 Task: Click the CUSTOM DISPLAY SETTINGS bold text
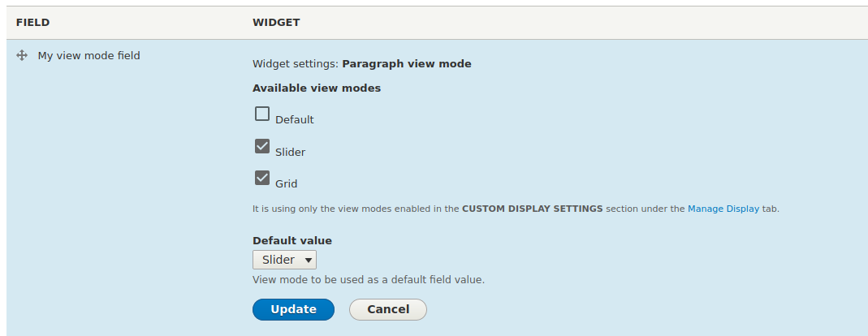pyautogui.click(x=533, y=209)
